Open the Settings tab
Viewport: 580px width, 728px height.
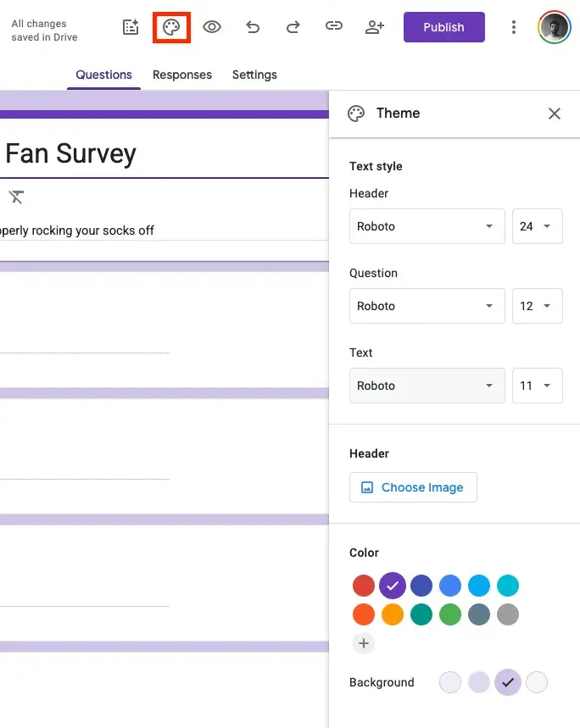[254, 75]
